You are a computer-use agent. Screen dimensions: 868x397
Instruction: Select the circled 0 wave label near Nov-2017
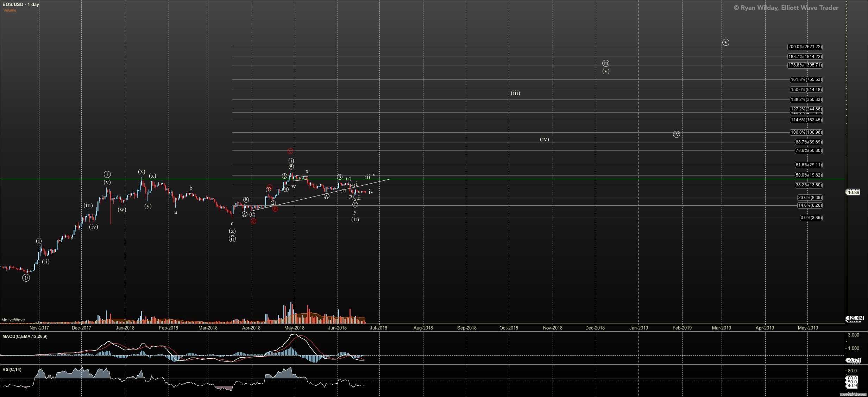(26, 278)
